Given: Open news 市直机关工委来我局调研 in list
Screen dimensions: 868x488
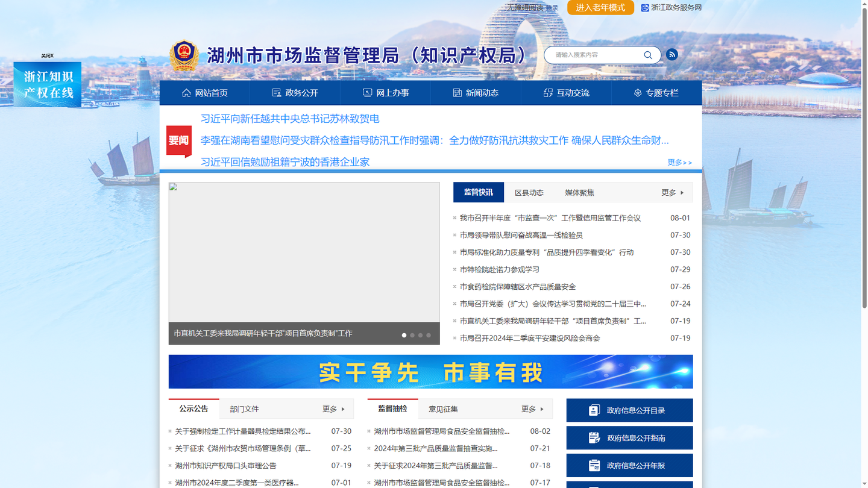Looking at the screenshot, I should pos(553,321).
